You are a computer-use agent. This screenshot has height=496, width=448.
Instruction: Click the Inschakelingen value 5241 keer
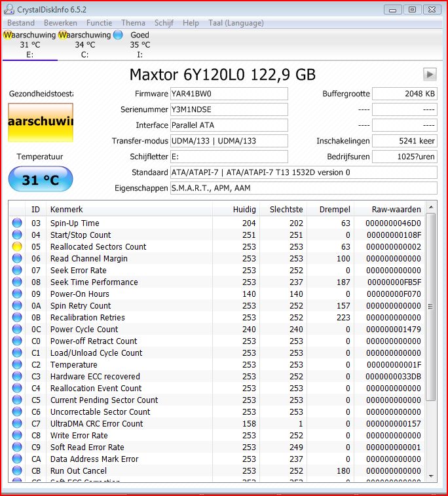pos(405,141)
